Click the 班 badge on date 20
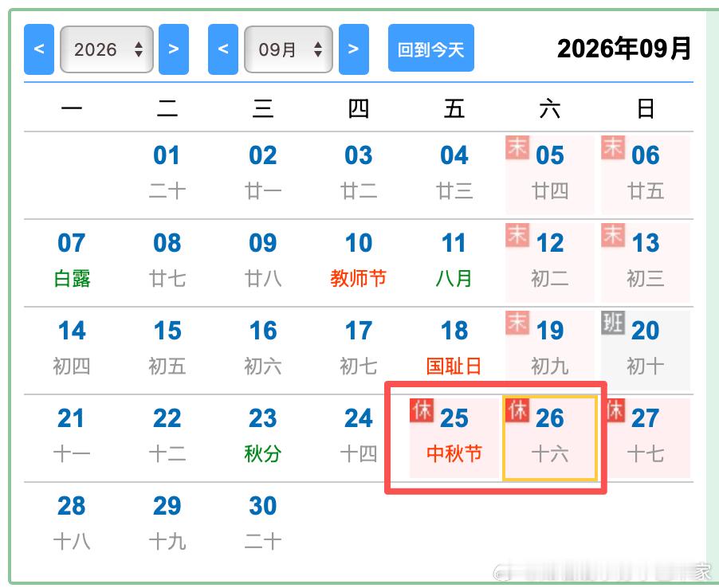 pyautogui.click(x=613, y=323)
